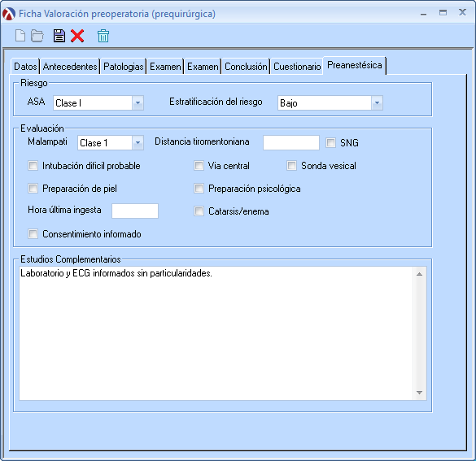This screenshot has width=476, height=461.
Task: Cancel with the red X icon
Action: (x=77, y=36)
